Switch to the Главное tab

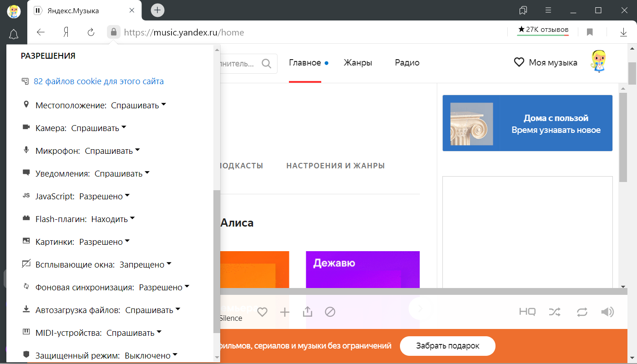305,63
